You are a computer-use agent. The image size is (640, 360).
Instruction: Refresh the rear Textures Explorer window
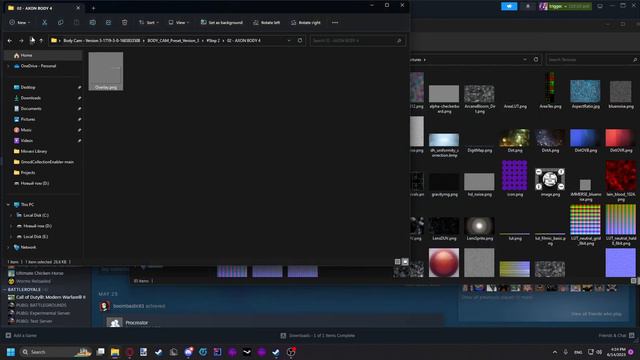(x=536, y=60)
